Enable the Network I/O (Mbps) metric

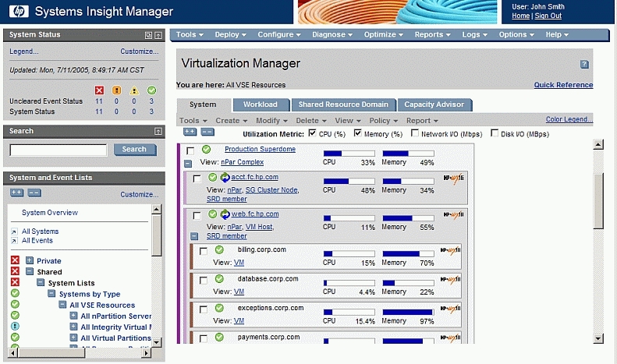coord(415,133)
